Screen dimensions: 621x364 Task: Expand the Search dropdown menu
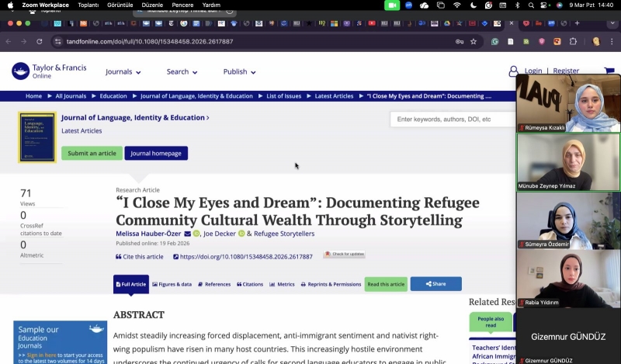tap(182, 72)
